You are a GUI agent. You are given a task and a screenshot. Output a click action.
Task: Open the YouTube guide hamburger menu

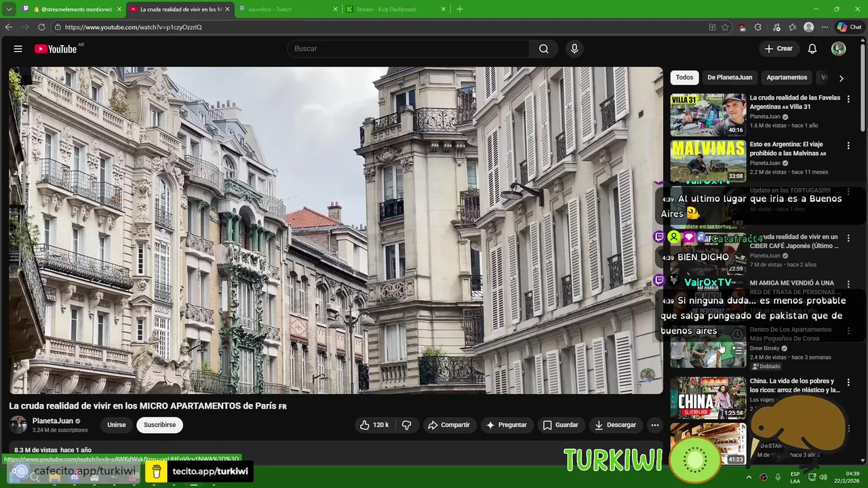click(x=18, y=49)
